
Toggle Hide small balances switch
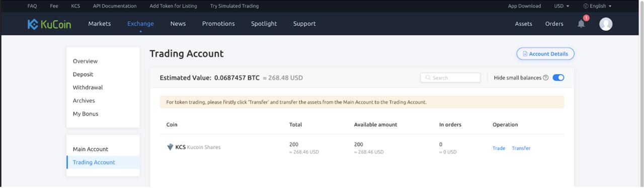(x=558, y=78)
